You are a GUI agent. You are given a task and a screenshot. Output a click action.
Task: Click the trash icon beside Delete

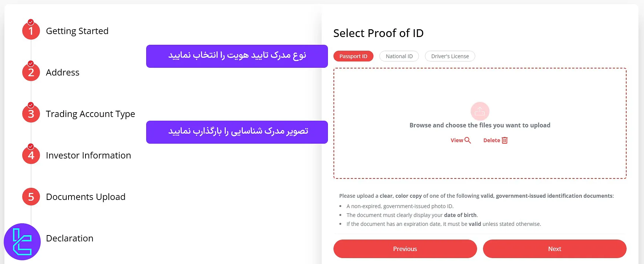(505, 140)
